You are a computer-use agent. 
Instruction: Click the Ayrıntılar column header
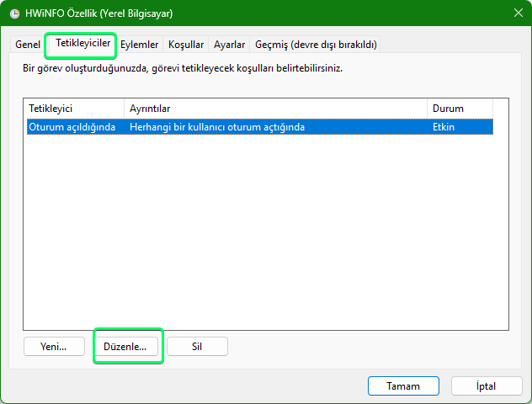(x=275, y=109)
